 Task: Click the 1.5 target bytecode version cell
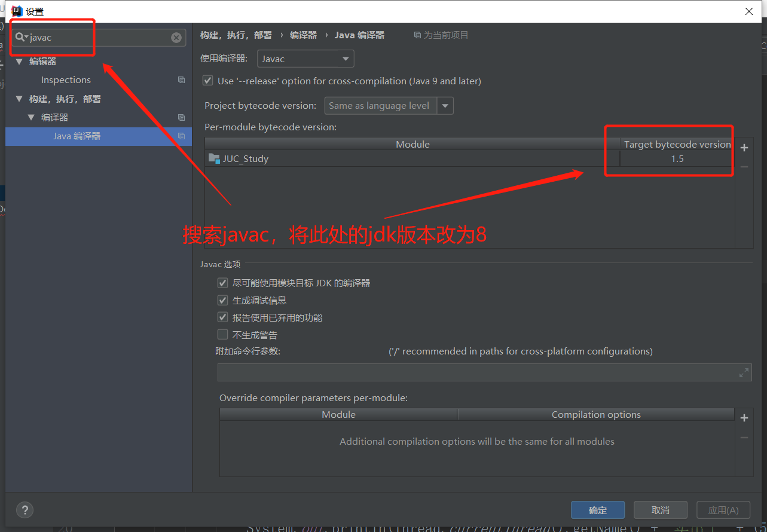(x=677, y=159)
